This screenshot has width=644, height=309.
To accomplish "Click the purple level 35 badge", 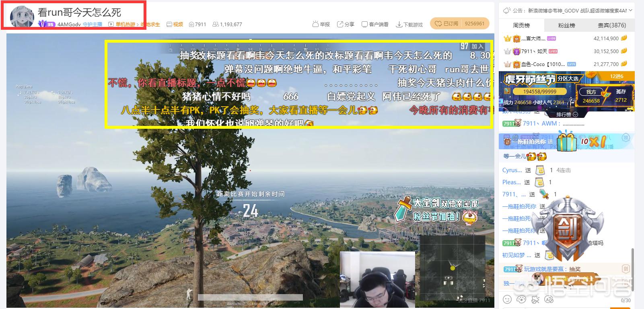I will [x=47, y=25].
